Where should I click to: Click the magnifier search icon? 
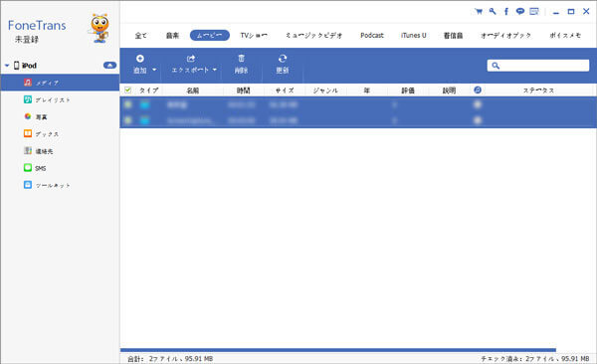pos(496,66)
